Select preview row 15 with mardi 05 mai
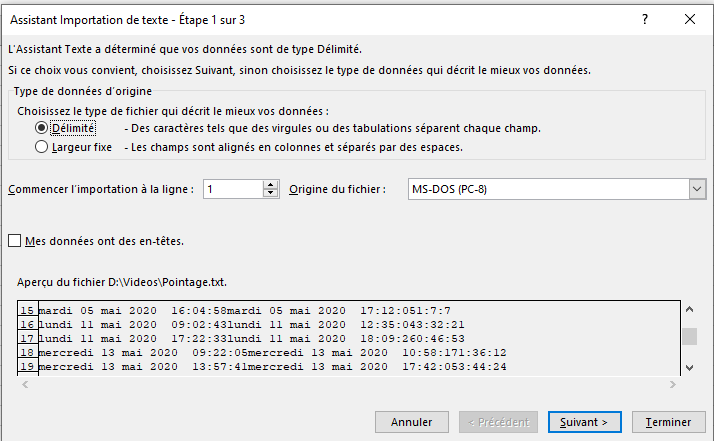This screenshot has width=714, height=441. (200, 310)
